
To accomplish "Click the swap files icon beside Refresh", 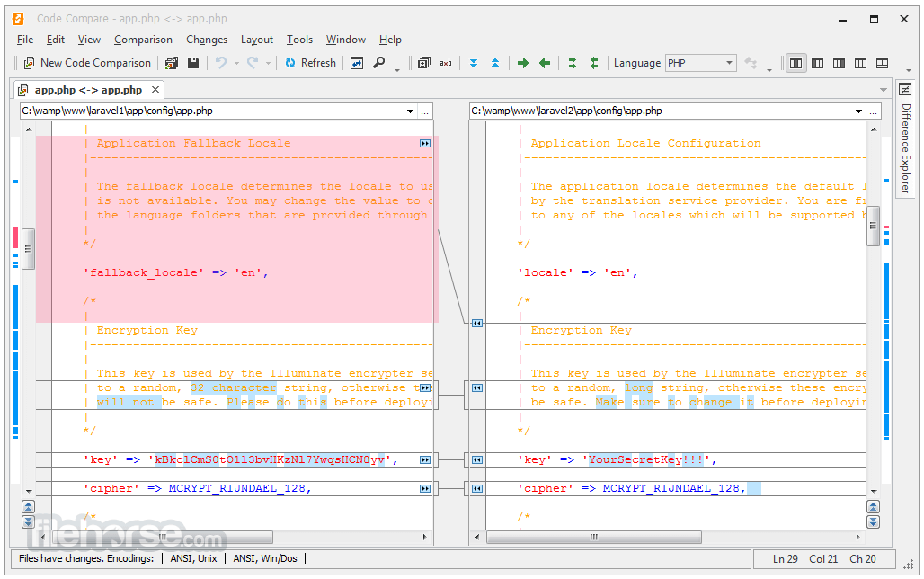I will 357,63.
